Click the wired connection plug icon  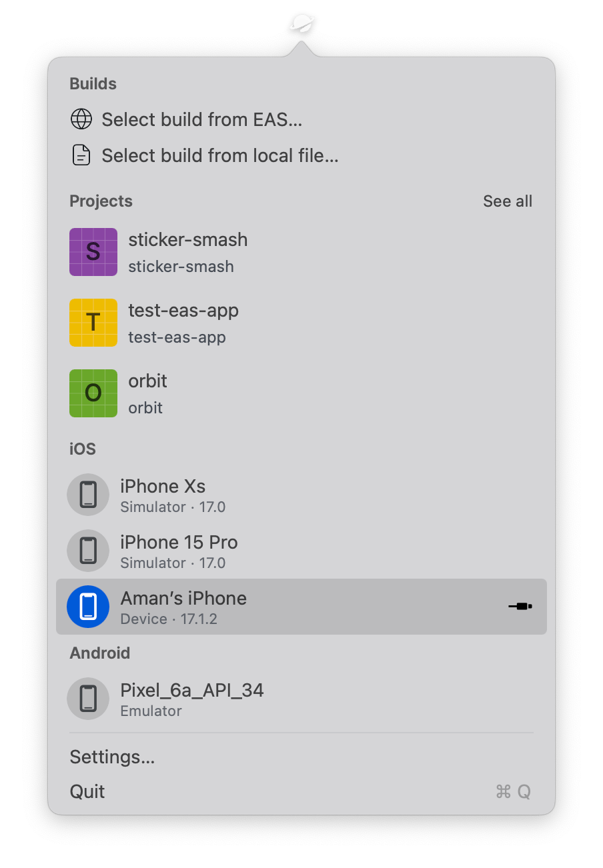520,607
